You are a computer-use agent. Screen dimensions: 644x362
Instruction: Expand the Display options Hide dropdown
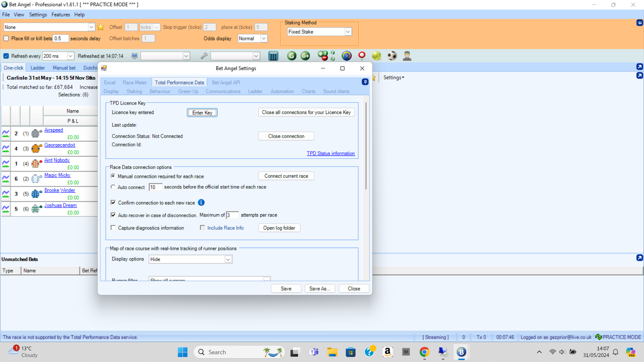pyautogui.click(x=228, y=259)
